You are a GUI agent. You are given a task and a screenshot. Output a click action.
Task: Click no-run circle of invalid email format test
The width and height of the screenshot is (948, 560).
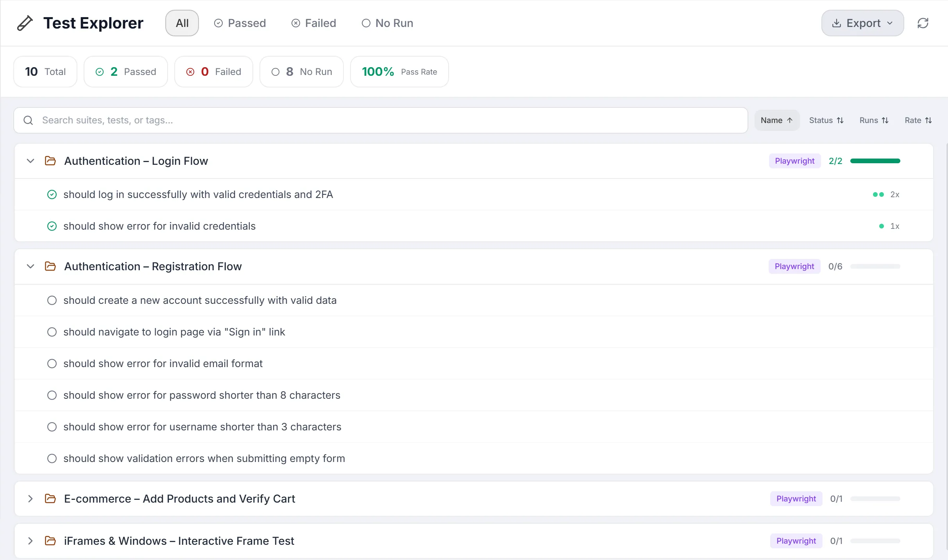[52, 364]
